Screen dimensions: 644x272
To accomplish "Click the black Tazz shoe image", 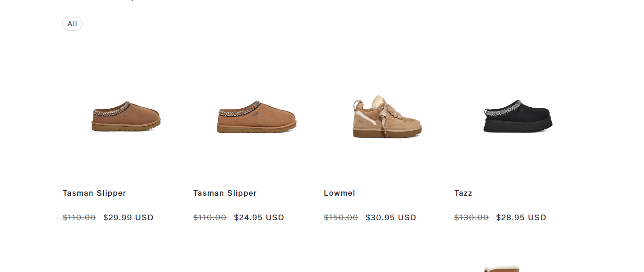I will (x=518, y=117).
